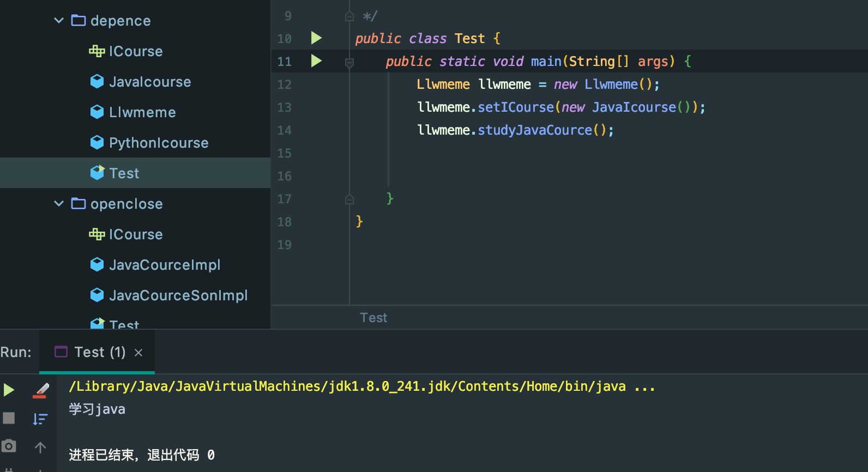Click the edit run configuration icon
Image resolution: width=868 pixels, height=472 pixels.
[x=41, y=390]
